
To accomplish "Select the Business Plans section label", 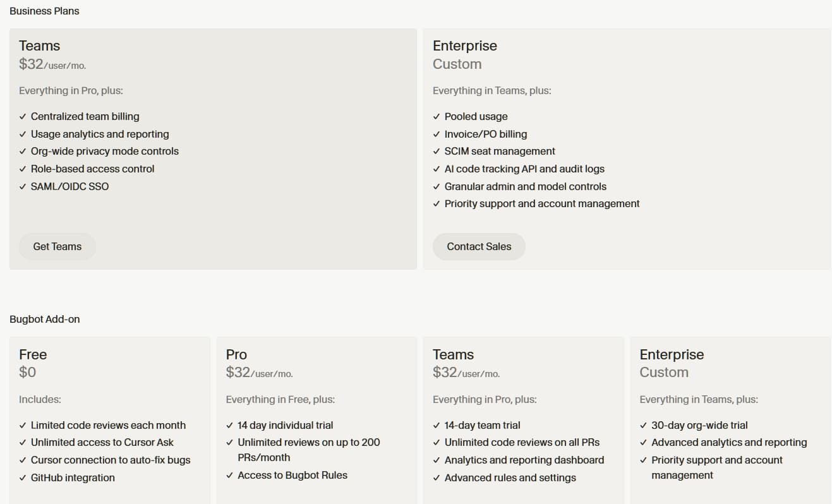I will coord(44,11).
